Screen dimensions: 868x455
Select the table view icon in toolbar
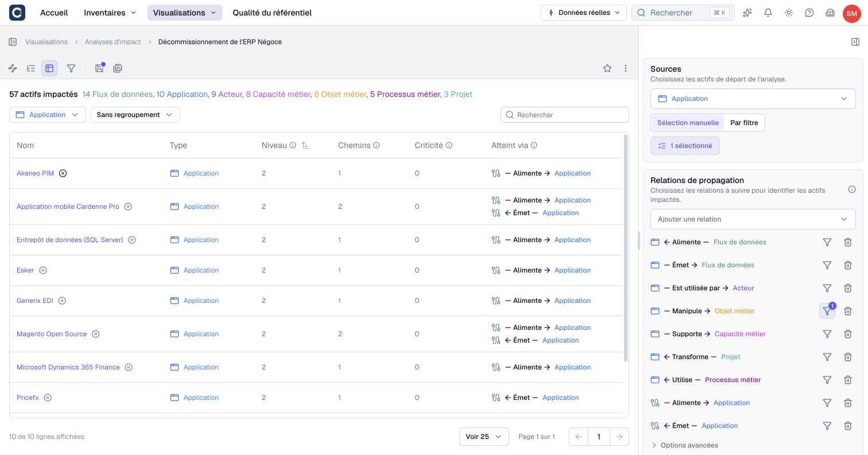[x=49, y=68]
